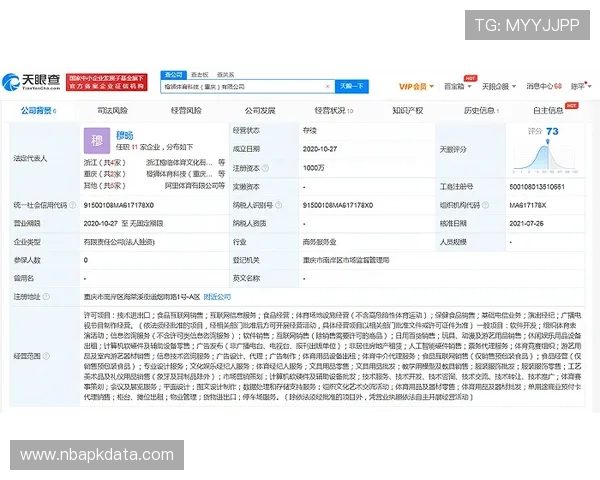Click help icon beside 纳税人识别号
This screenshot has width=600, height=480.
point(279,205)
